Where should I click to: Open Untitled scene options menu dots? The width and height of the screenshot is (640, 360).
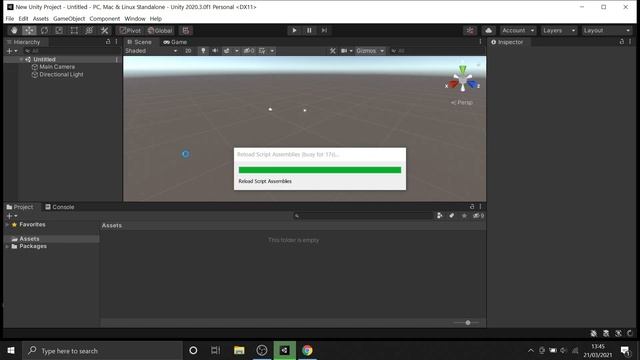pos(117,60)
